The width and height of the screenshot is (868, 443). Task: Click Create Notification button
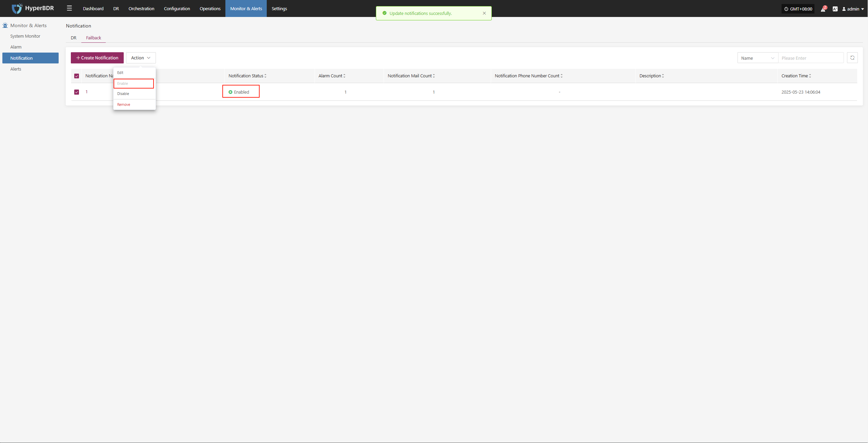coord(97,58)
